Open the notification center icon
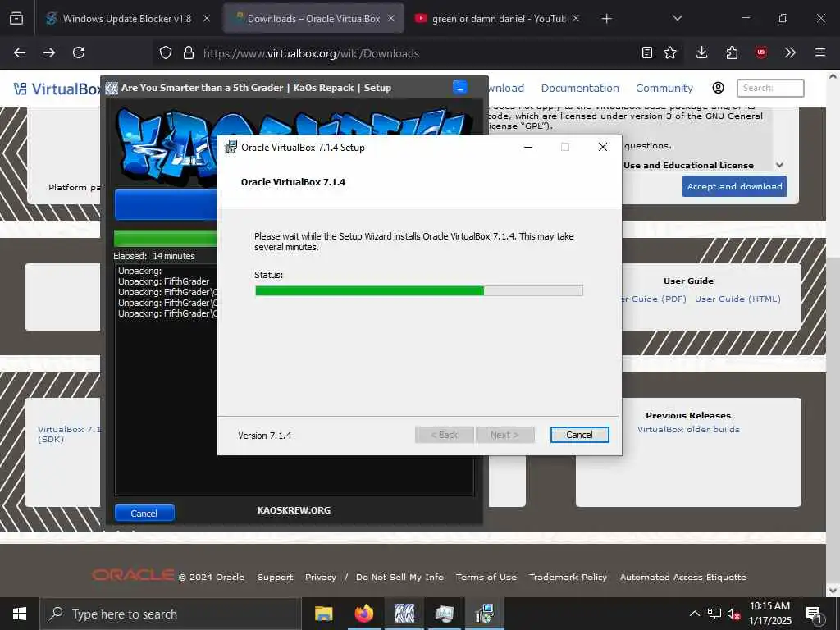 (x=814, y=614)
